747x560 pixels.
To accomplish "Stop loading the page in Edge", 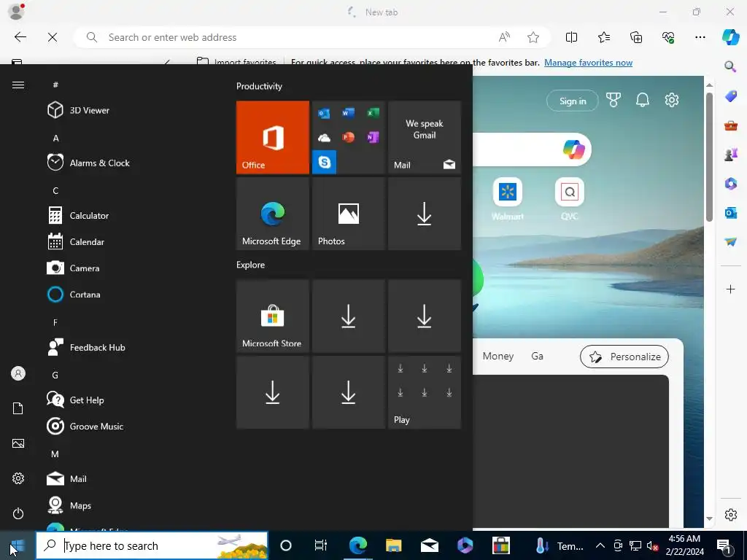I will click(53, 37).
